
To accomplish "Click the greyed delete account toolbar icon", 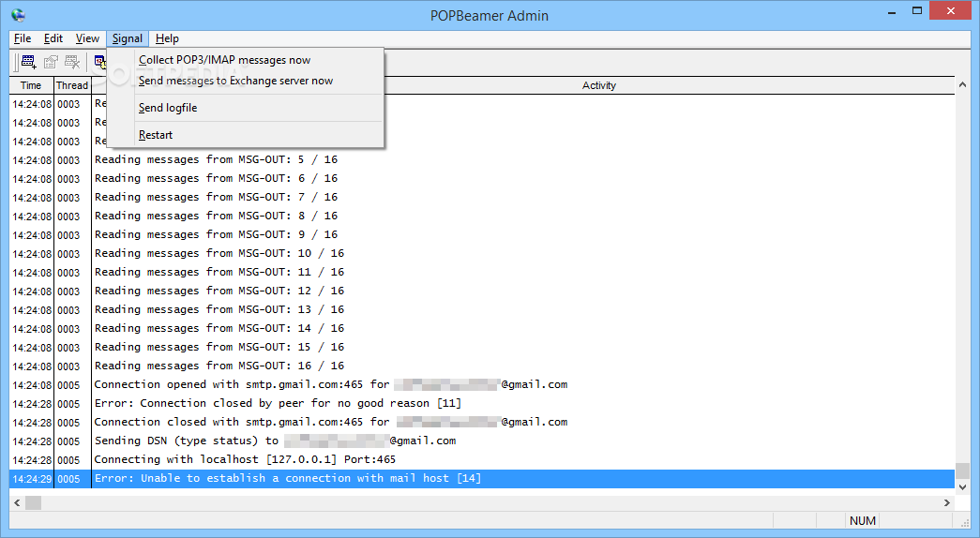I will click(x=72, y=62).
